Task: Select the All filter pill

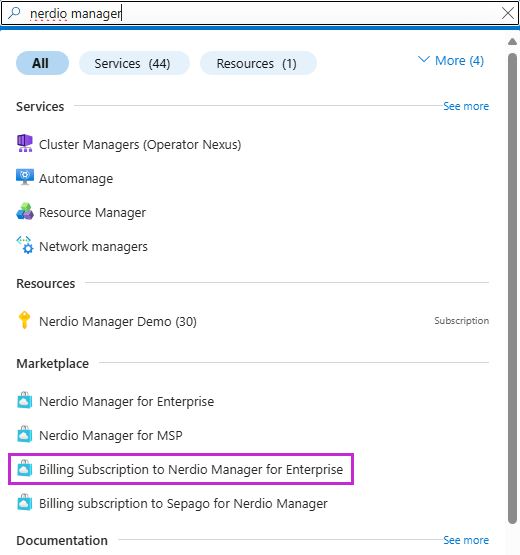Action: pos(42,63)
